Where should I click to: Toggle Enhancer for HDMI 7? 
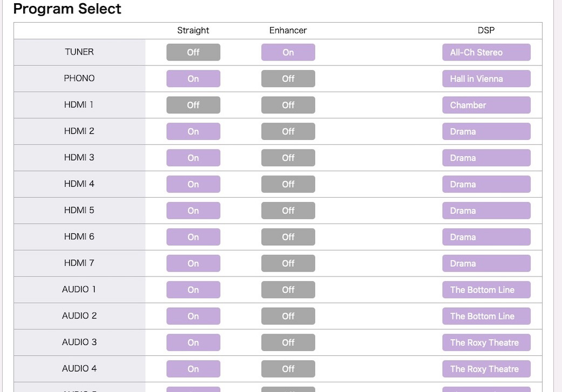(288, 263)
